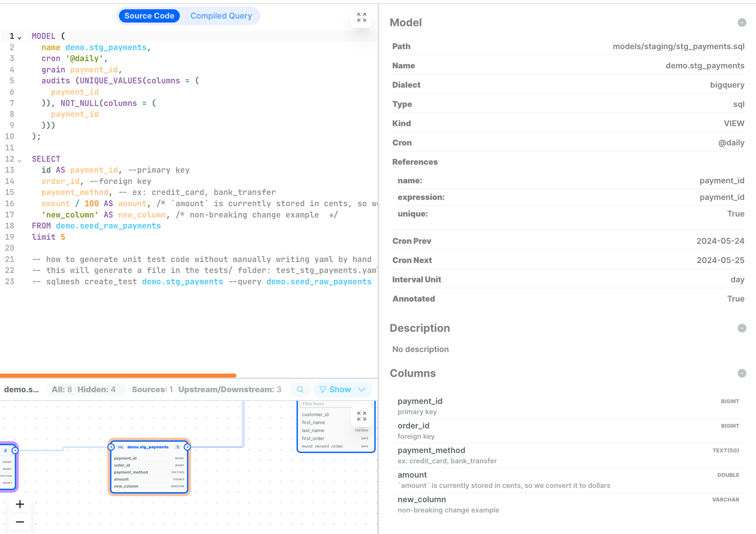
Task: Click the No description text
Action: point(420,349)
